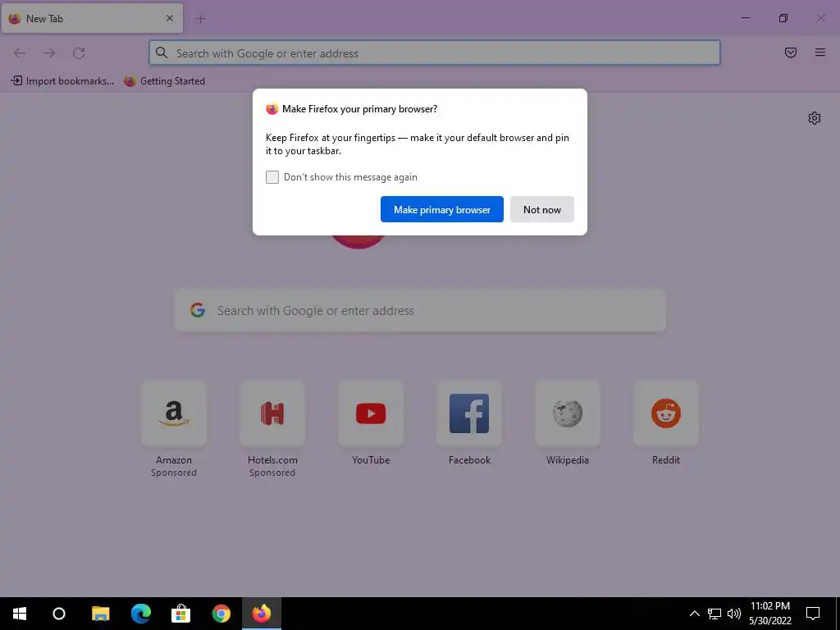Select the New Tab tab

pos(92,18)
